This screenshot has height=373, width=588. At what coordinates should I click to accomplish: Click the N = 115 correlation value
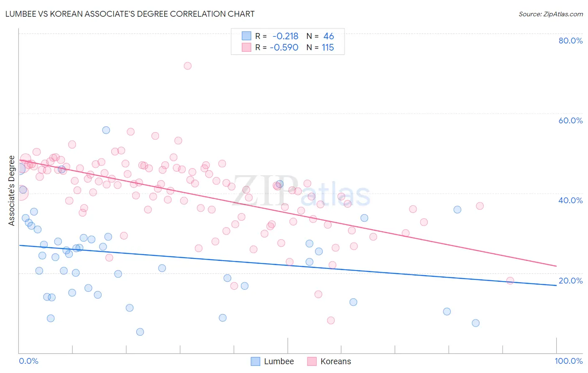coord(320,47)
